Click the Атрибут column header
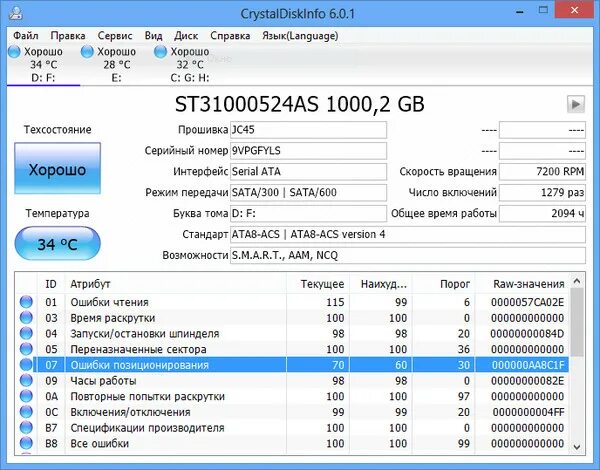The width and height of the screenshot is (600, 470). tap(175, 284)
